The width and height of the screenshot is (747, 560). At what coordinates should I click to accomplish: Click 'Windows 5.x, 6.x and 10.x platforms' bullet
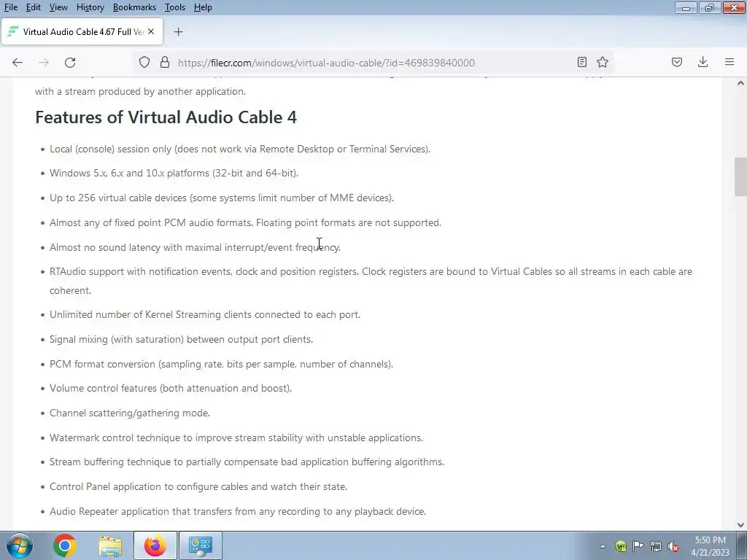tap(174, 174)
